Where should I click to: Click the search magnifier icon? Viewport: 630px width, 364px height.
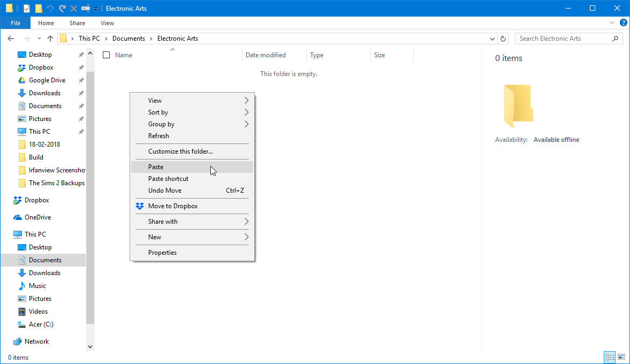615,39
